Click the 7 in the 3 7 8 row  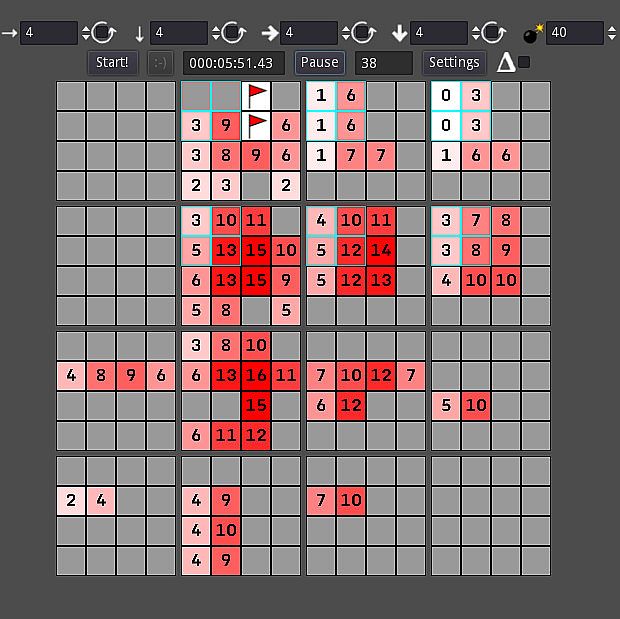point(476,221)
